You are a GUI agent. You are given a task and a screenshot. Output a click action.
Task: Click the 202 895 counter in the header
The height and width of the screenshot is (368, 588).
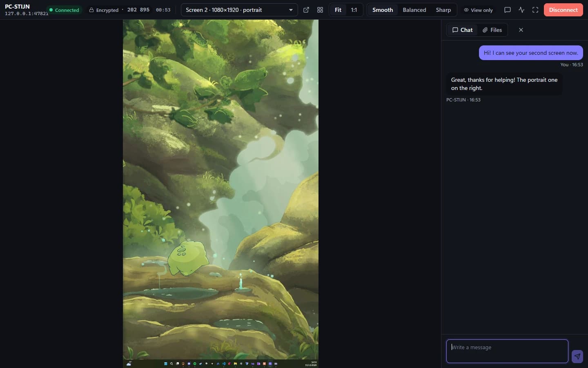[x=138, y=10]
